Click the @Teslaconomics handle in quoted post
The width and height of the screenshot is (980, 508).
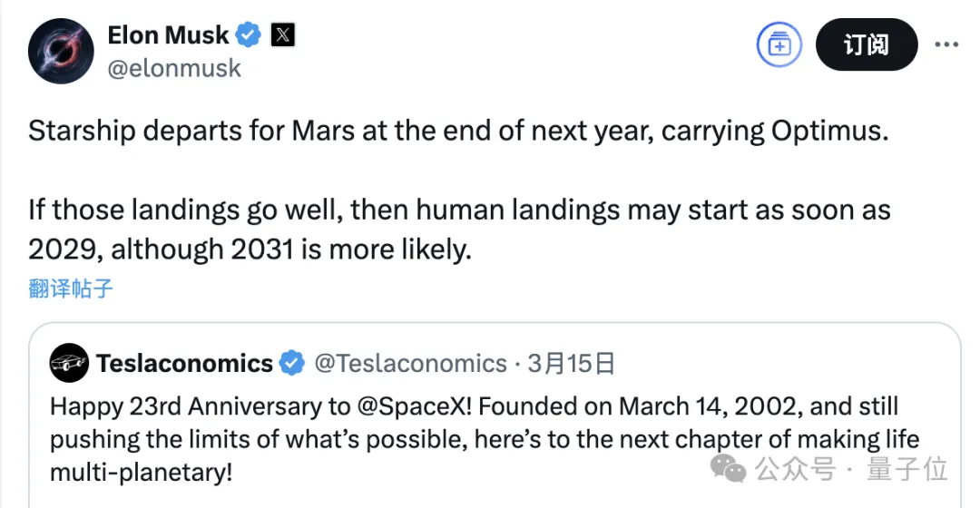(410, 364)
